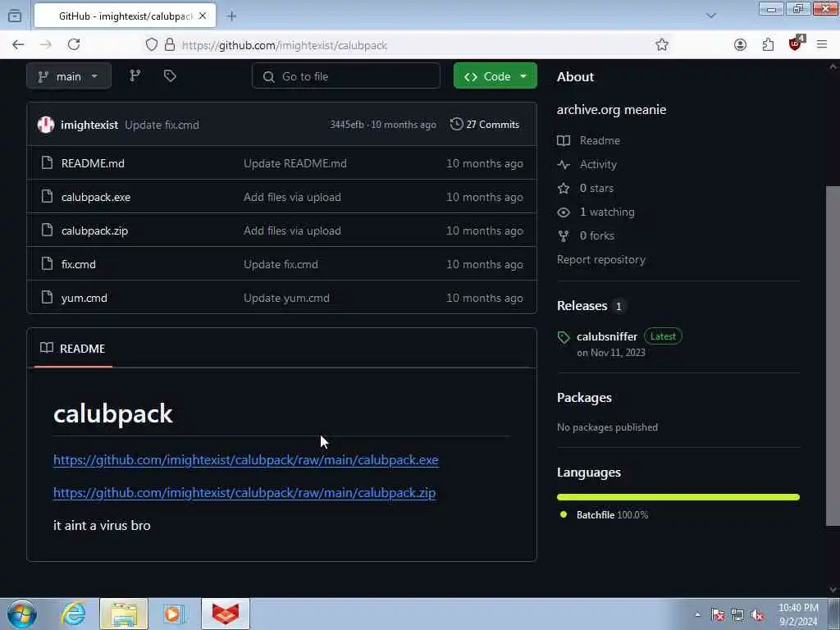Click the README book icon in About
The width and height of the screenshot is (840, 630).
(x=564, y=140)
